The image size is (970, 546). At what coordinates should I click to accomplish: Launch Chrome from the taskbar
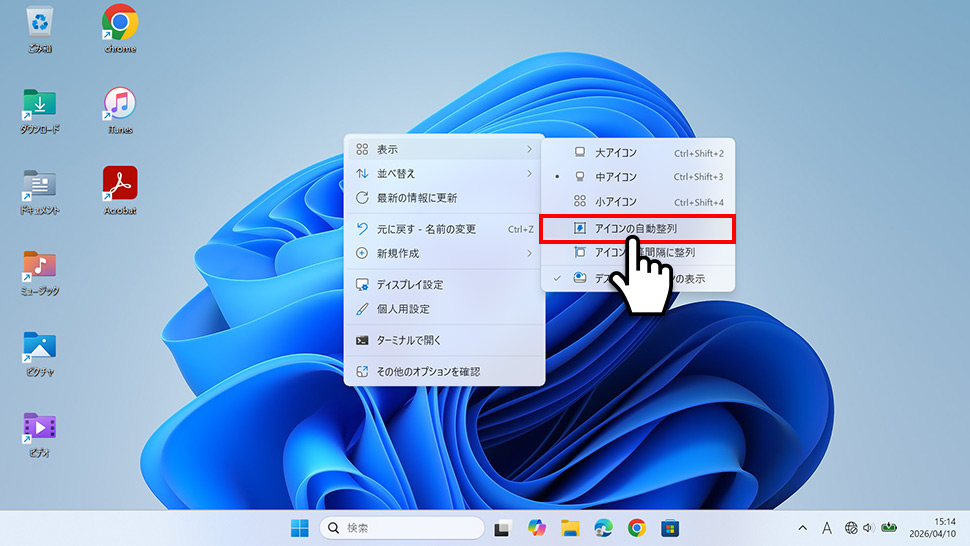(x=637, y=528)
